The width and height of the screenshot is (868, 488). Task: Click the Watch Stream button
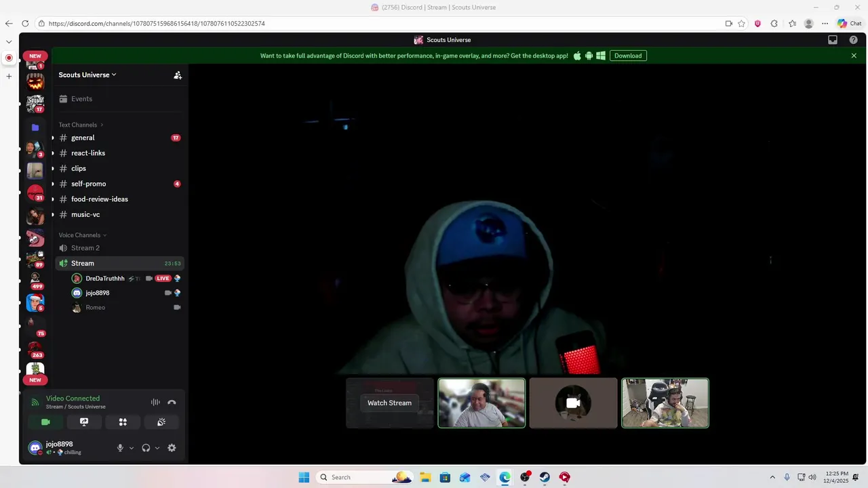coord(389,403)
